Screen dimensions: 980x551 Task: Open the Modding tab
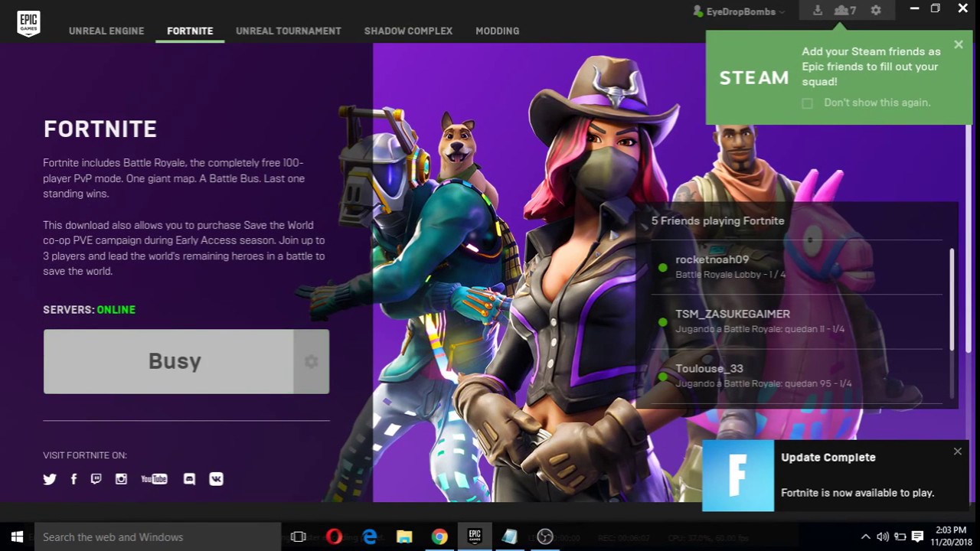498,31
